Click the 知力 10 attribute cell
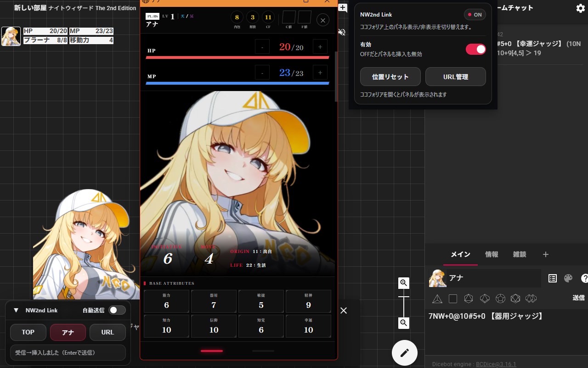Screen dimensions: 588x368 click(166, 326)
